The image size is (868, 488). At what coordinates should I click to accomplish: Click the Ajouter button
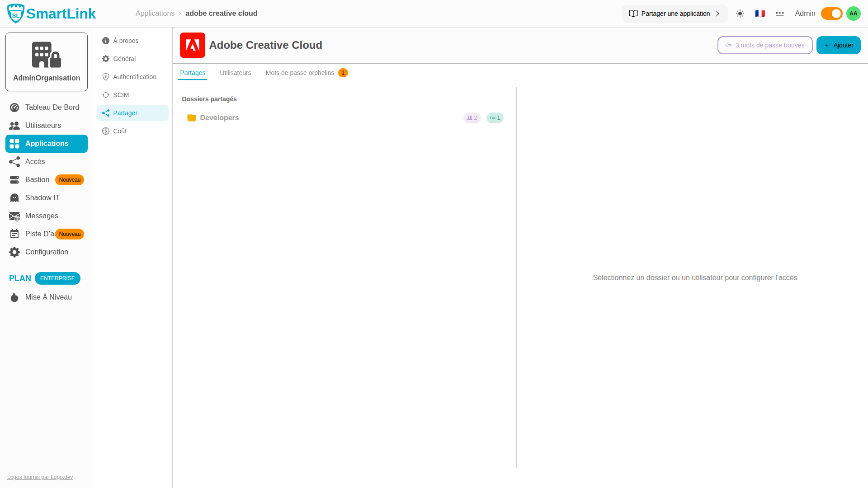838,45
